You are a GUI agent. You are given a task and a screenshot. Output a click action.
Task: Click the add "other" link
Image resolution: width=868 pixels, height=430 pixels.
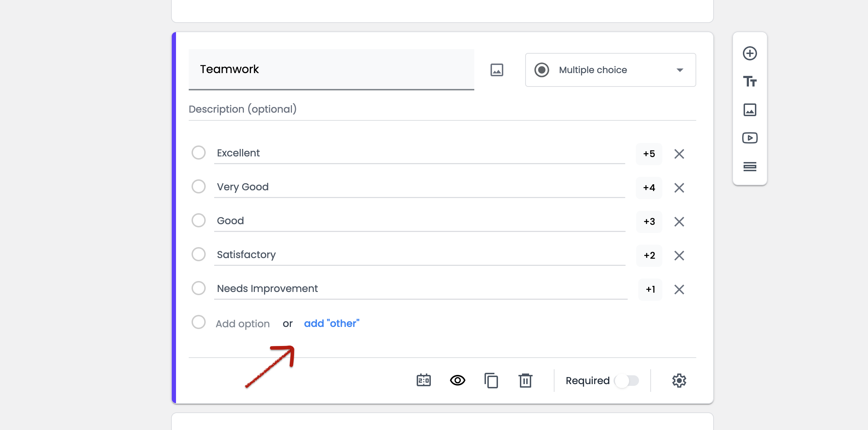click(x=332, y=323)
